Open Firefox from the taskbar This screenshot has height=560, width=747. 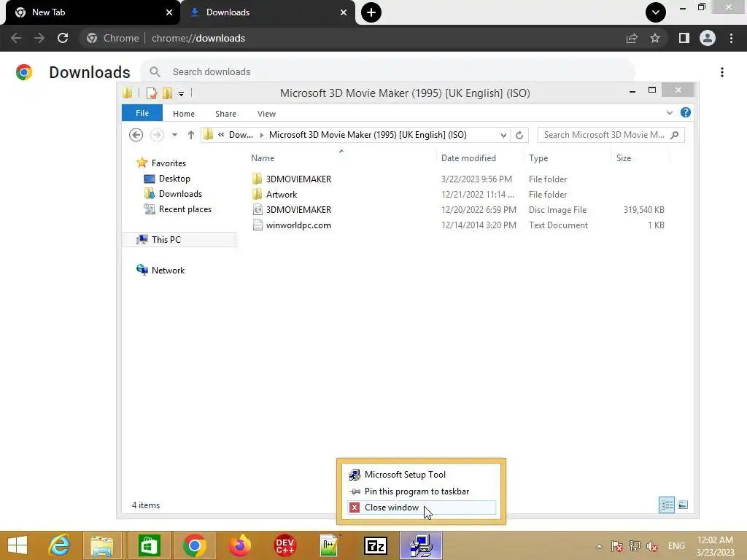(x=239, y=545)
